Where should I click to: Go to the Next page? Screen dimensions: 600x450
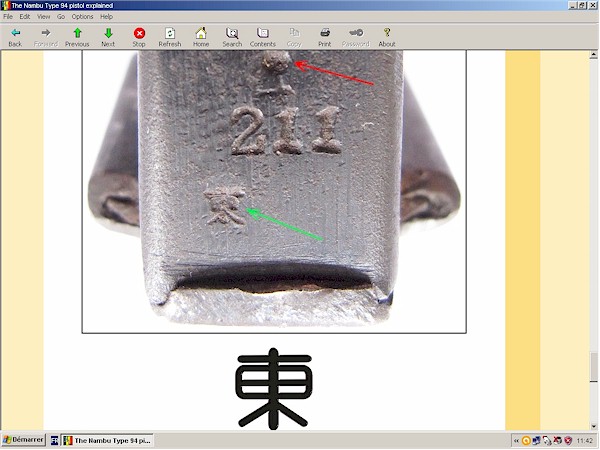(x=108, y=37)
